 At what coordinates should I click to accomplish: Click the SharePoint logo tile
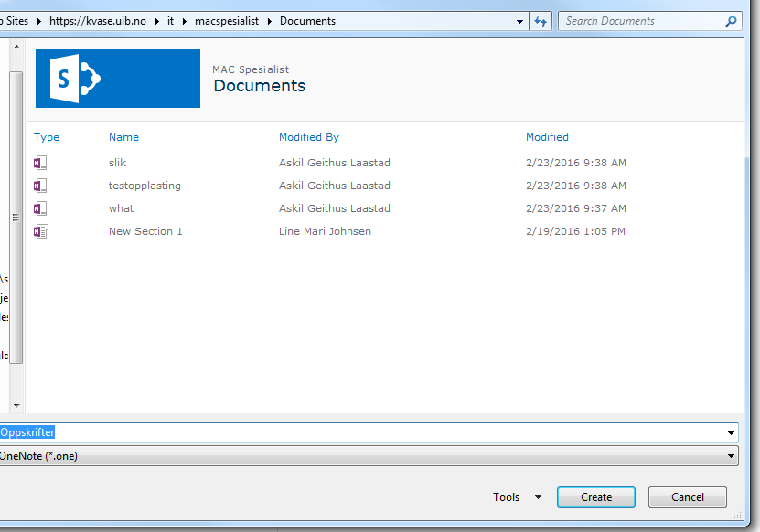click(117, 79)
